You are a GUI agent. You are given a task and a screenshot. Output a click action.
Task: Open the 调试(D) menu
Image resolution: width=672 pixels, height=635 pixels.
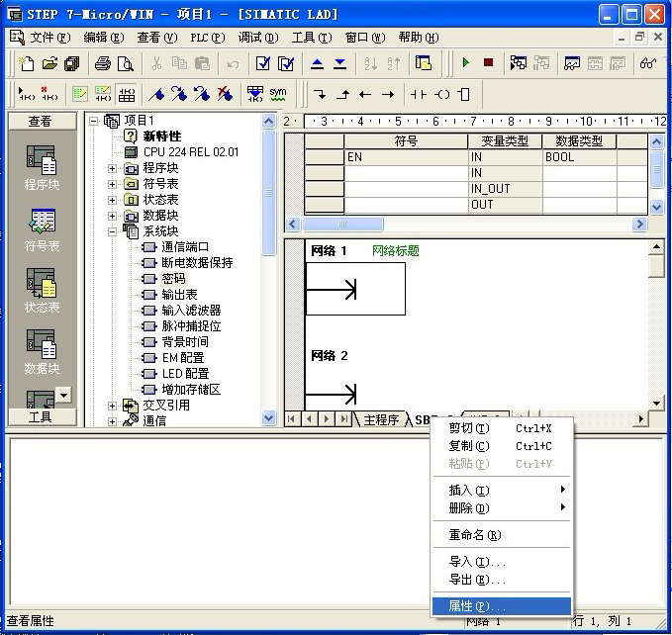click(x=258, y=38)
